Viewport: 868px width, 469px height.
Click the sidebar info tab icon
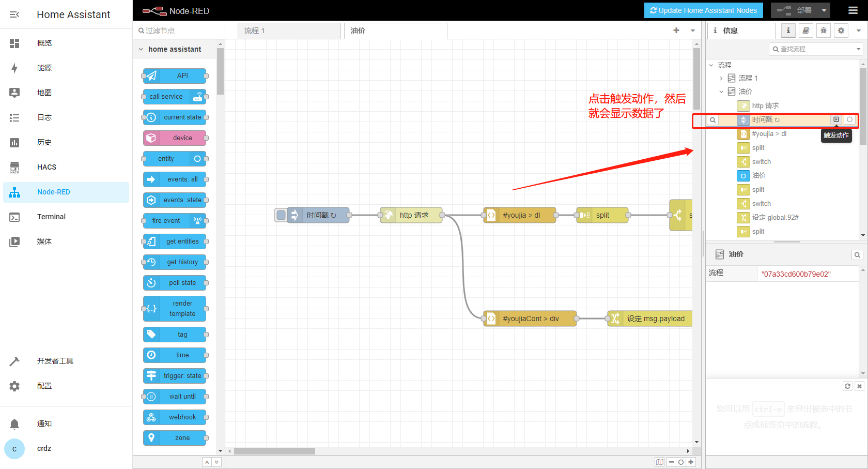(x=788, y=31)
